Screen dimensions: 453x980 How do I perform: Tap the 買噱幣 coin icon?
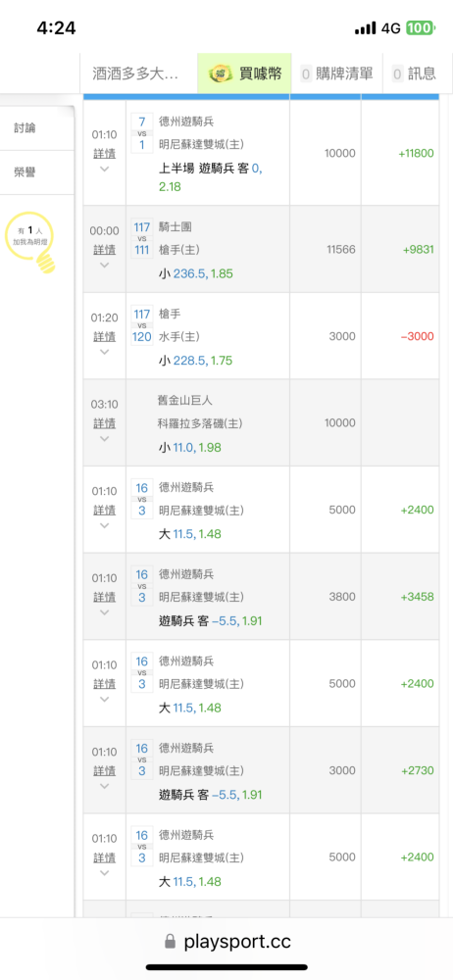pyautogui.click(x=221, y=73)
